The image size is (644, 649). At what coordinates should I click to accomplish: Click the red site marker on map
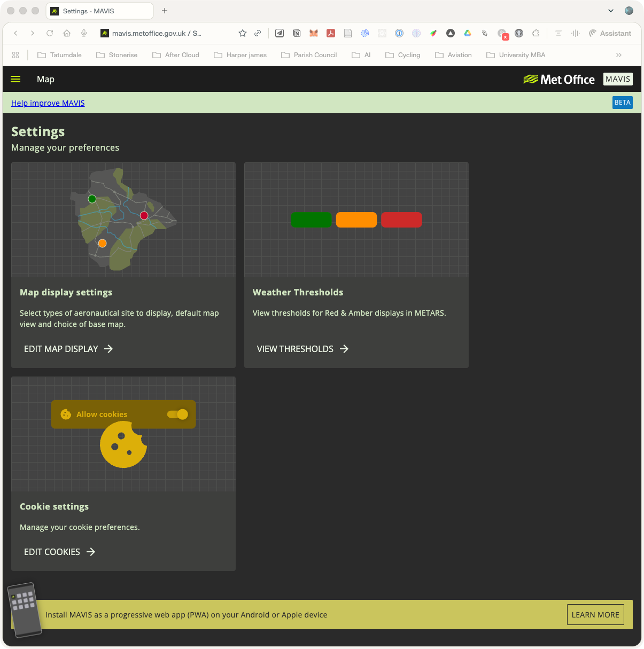(x=144, y=215)
